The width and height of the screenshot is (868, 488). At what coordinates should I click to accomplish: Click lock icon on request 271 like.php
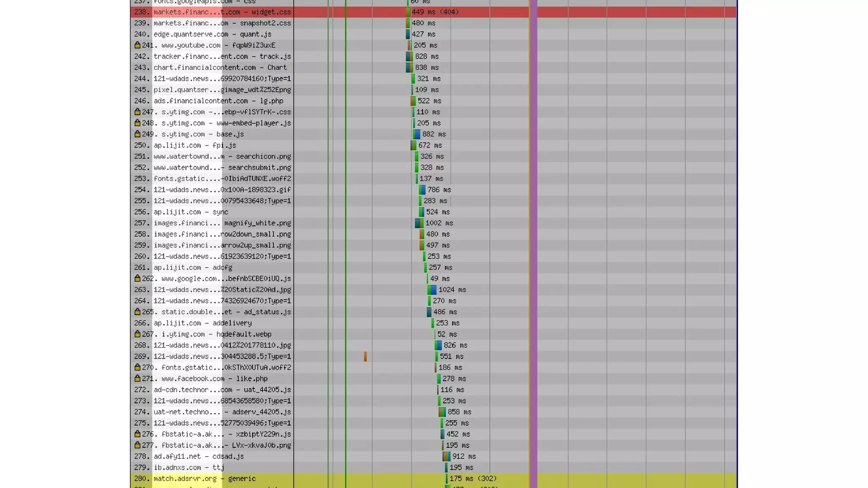click(x=137, y=378)
